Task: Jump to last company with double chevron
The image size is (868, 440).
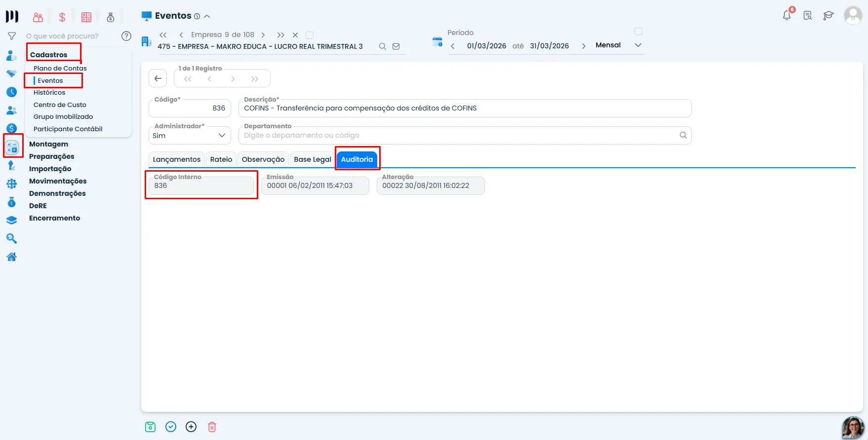Action: tap(281, 35)
